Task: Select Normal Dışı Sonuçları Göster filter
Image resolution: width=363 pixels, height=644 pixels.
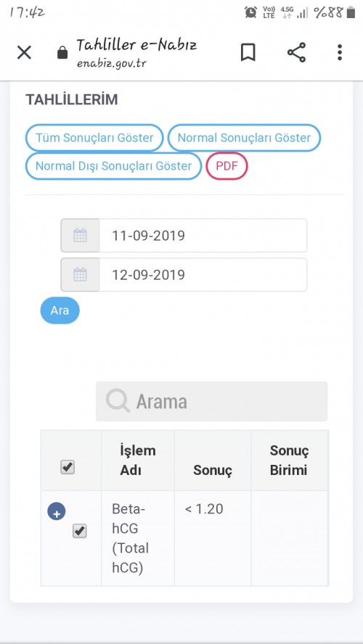Action: point(114,166)
